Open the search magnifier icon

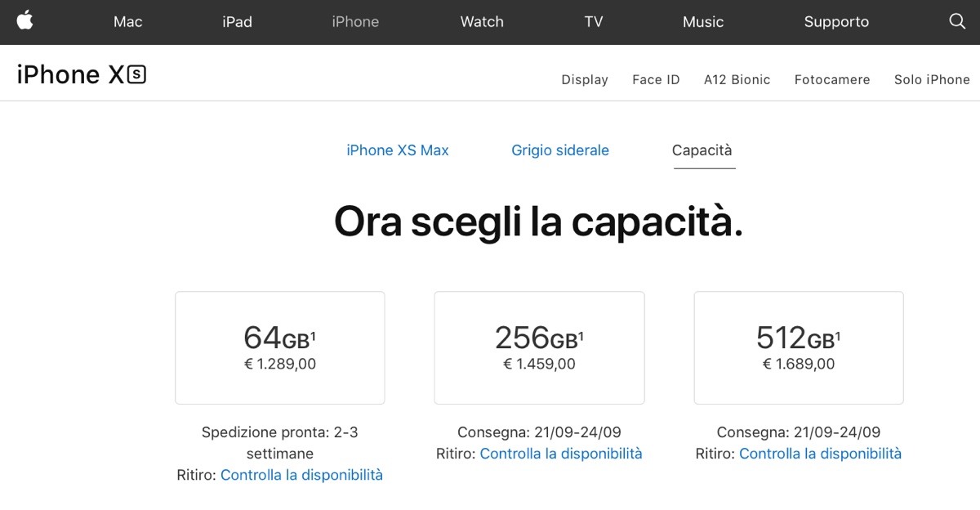click(957, 21)
